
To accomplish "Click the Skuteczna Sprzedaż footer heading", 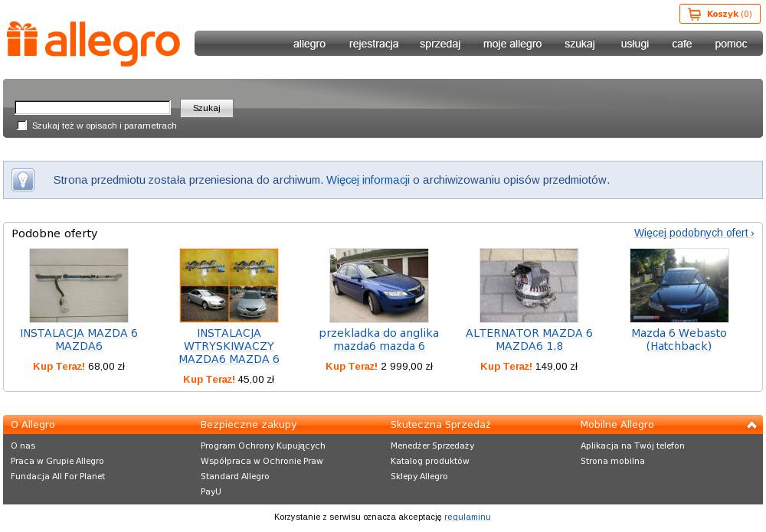I will pyautogui.click(x=440, y=425).
